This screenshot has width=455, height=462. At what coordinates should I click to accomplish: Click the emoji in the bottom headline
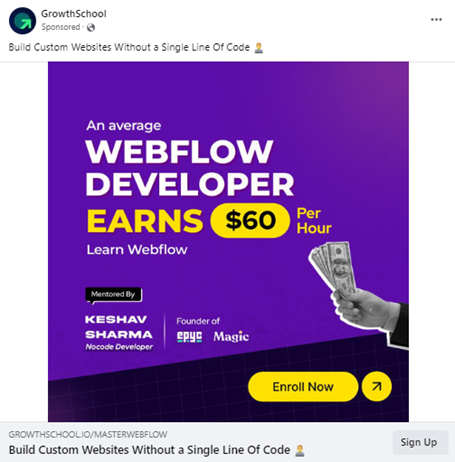tap(300, 450)
